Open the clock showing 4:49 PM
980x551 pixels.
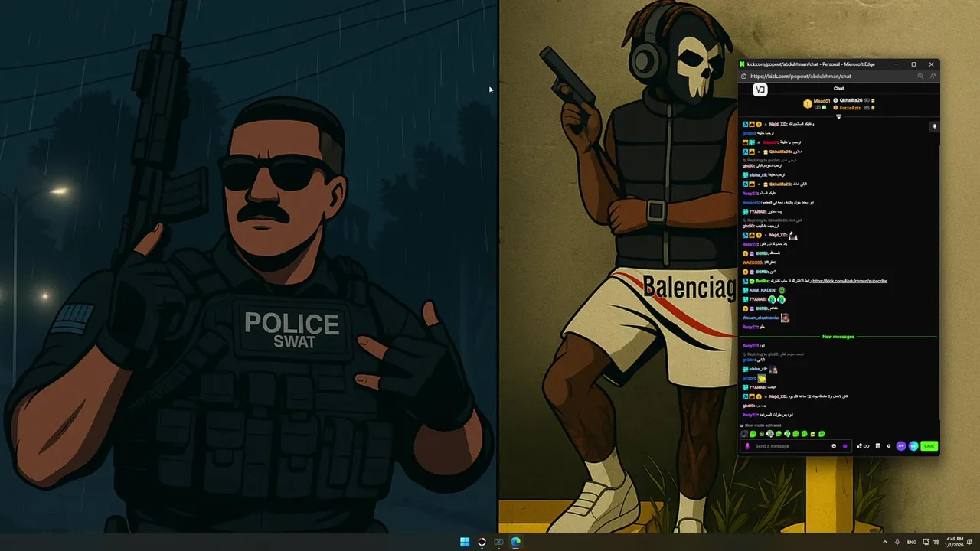[953, 542]
